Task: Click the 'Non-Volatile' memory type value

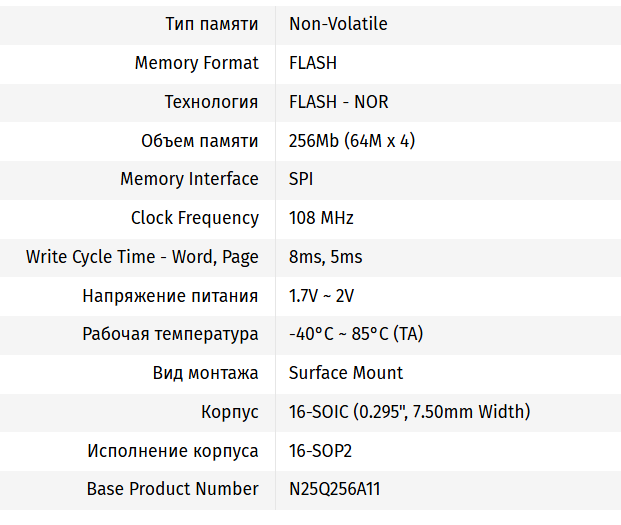Action: point(338,24)
